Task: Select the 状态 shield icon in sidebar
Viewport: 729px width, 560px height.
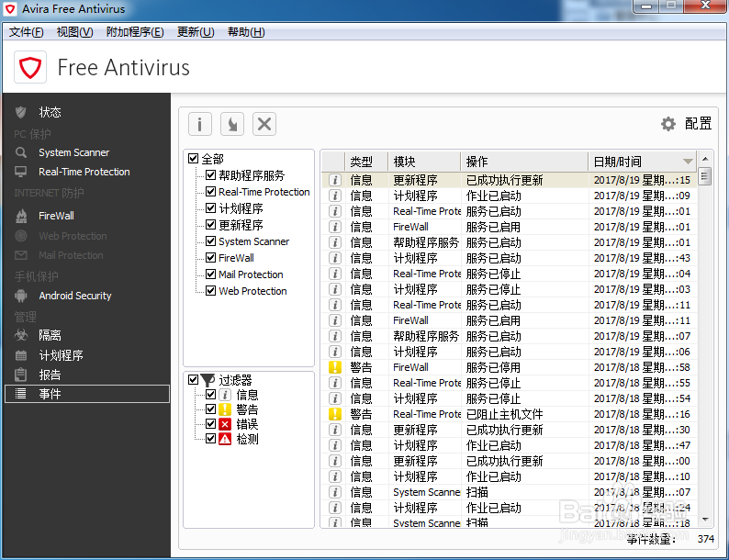Action: 20,112
